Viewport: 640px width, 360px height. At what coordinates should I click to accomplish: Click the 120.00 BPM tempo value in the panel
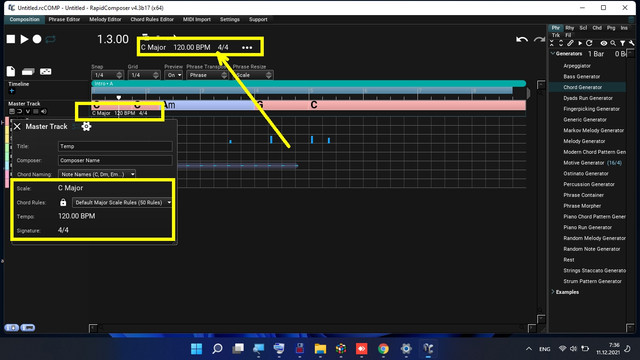tap(76, 216)
